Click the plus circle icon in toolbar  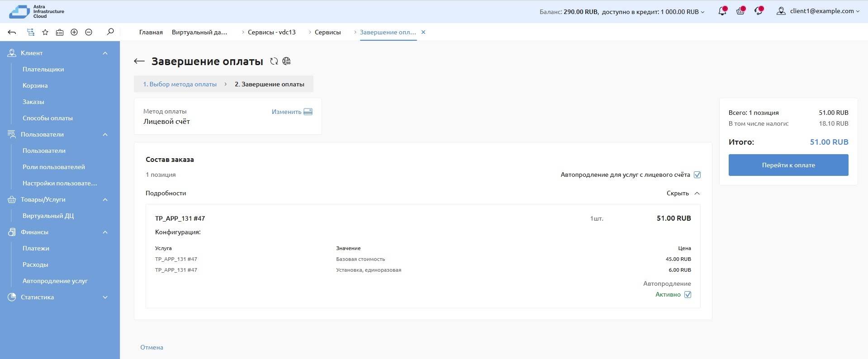coord(74,32)
